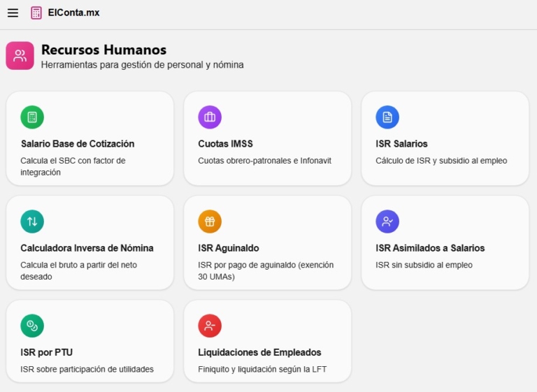The height and width of the screenshot is (392, 537).
Task: Open ISR Asimilados a Salarios tool
Action: (x=445, y=242)
